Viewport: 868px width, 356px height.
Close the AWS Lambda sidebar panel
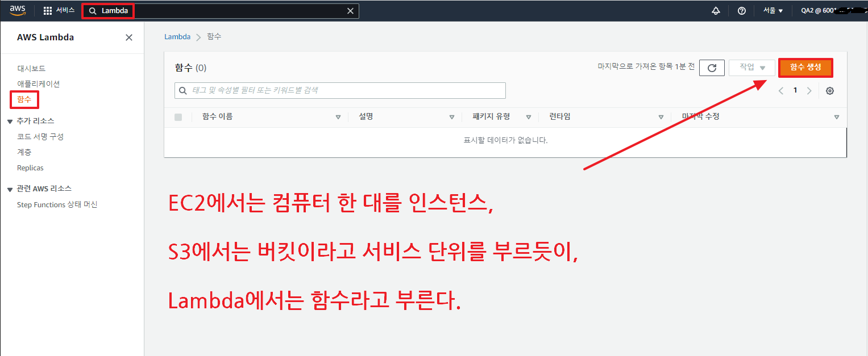pyautogui.click(x=129, y=37)
